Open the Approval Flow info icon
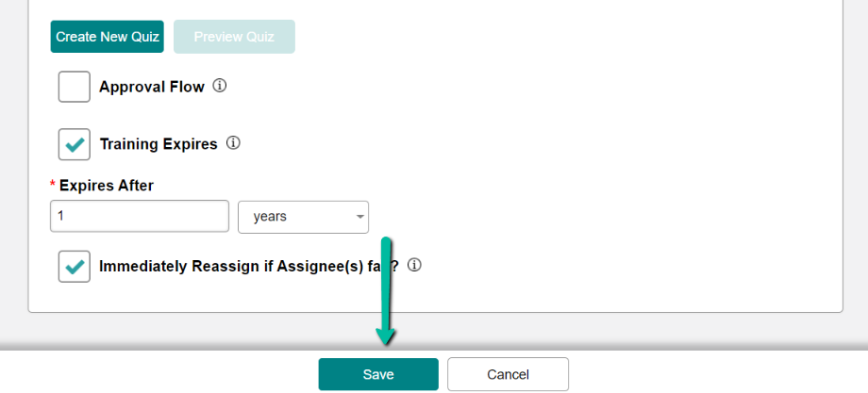Viewport: 868px width, 393px height. pos(220,86)
